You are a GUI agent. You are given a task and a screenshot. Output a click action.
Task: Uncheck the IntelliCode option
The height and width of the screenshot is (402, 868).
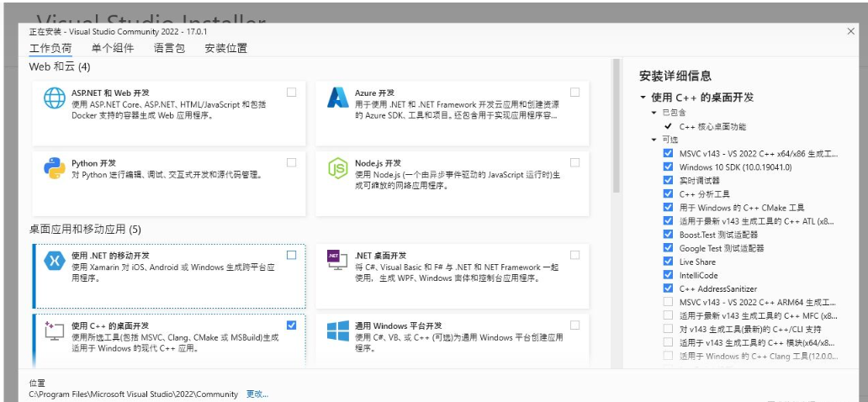668,275
